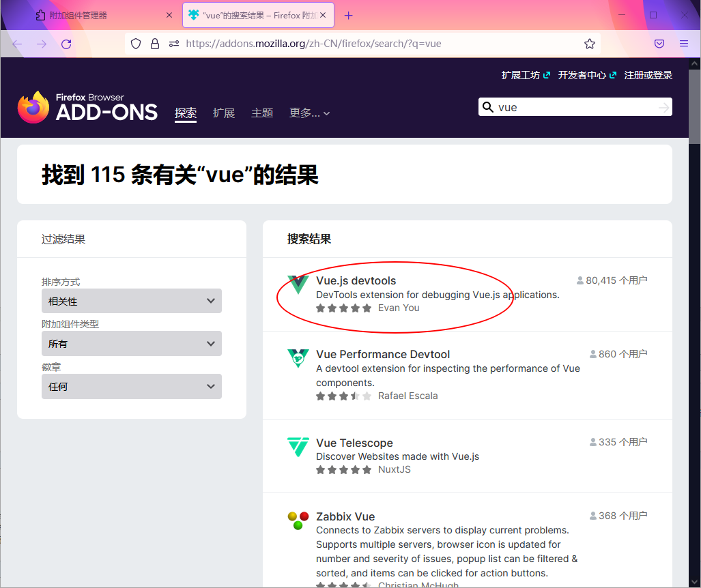The height and width of the screenshot is (588, 701).
Task: Click the back navigation arrow
Action: click(x=17, y=44)
